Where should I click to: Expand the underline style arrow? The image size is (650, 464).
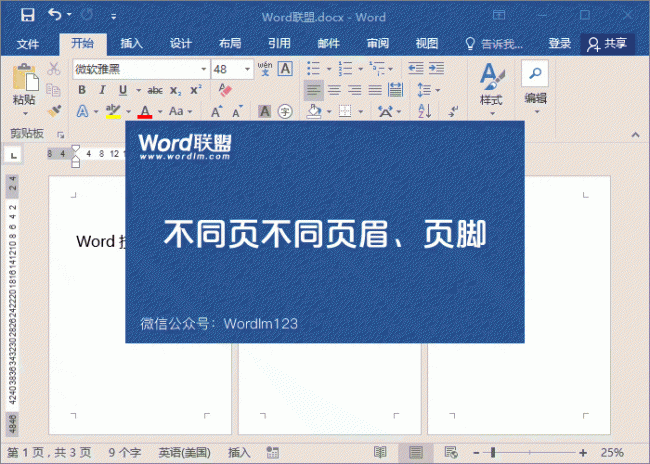pyautogui.click(x=138, y=90)
